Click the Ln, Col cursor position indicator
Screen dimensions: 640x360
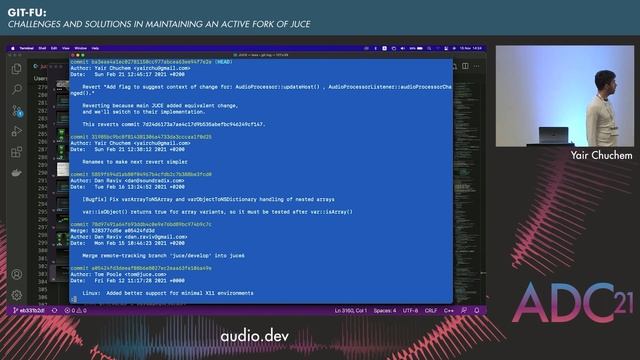pyautogui.click(x=351, y=311)
